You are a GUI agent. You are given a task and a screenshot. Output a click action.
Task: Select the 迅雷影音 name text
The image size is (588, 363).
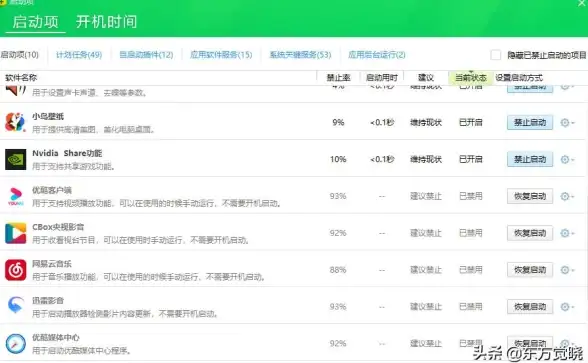pos(48,300)
